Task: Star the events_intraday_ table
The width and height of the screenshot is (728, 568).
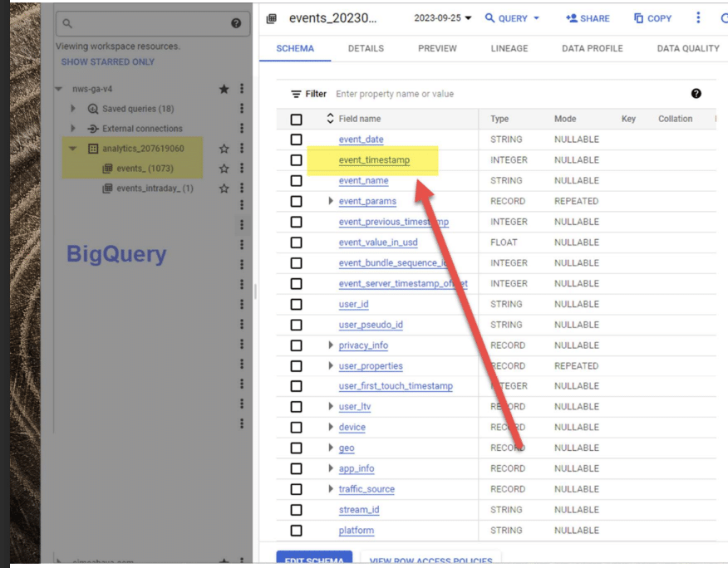Action: 224,189
